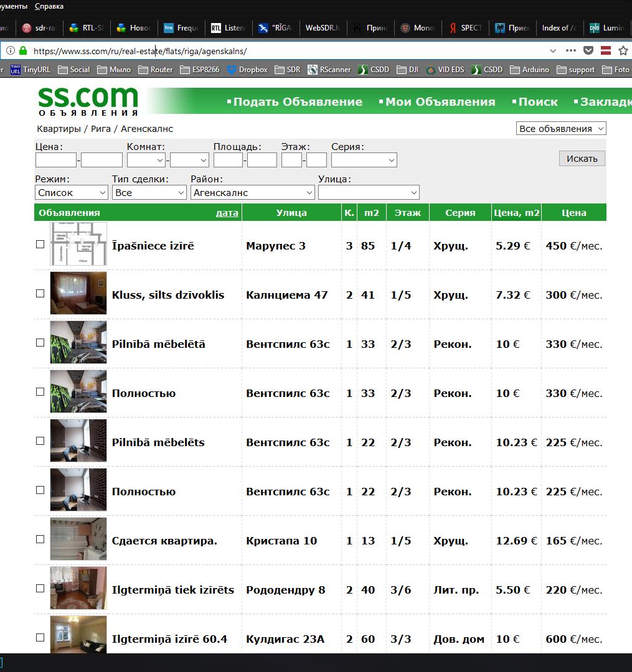Image resolution: width=632 pixels, height=672 pixels.
Task: Switch to the Frequ browser tab
Action: [181, 28]
